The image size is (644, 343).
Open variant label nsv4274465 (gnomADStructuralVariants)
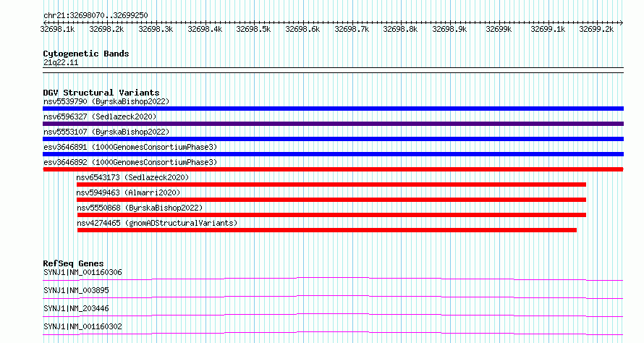157,223
